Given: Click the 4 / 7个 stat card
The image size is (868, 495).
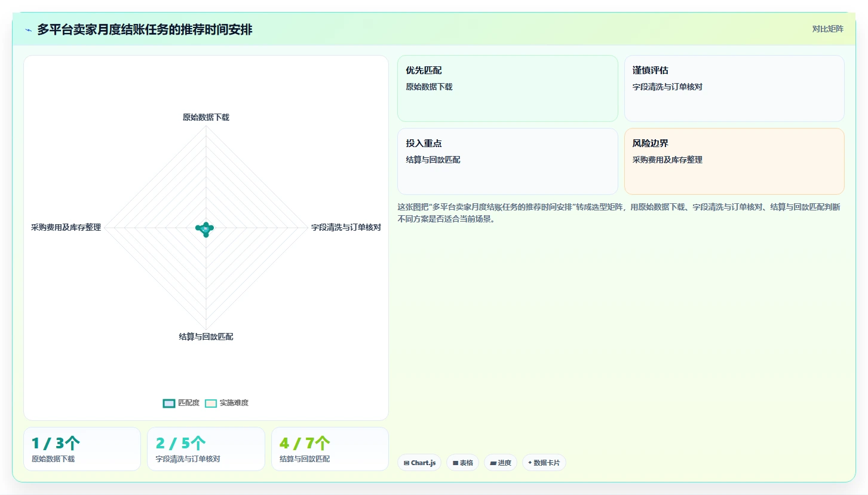Looking at the screenshot, I should point(330,449).
